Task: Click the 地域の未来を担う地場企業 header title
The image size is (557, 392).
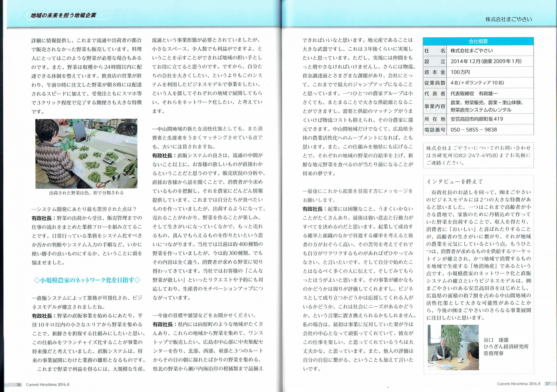Action: click(x=63, y=15)
